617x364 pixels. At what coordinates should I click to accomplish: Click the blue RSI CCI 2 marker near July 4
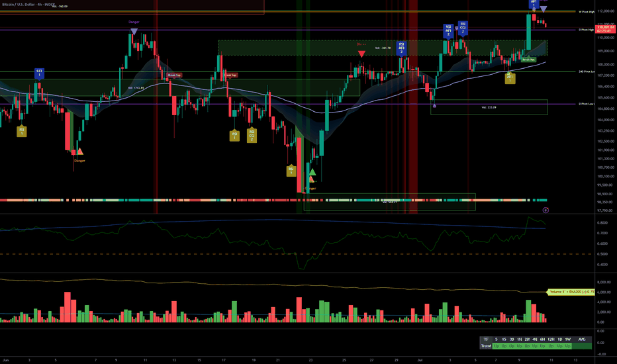tap(463, 28)
